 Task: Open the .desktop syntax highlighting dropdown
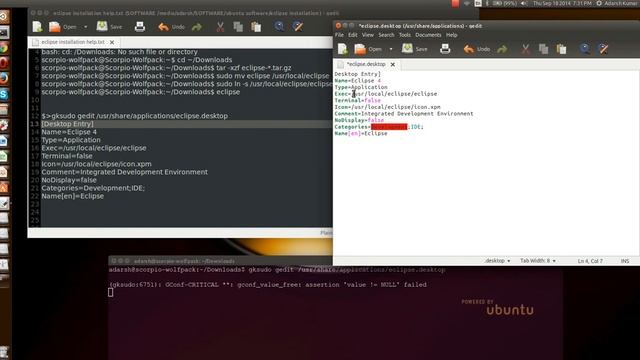498,261
